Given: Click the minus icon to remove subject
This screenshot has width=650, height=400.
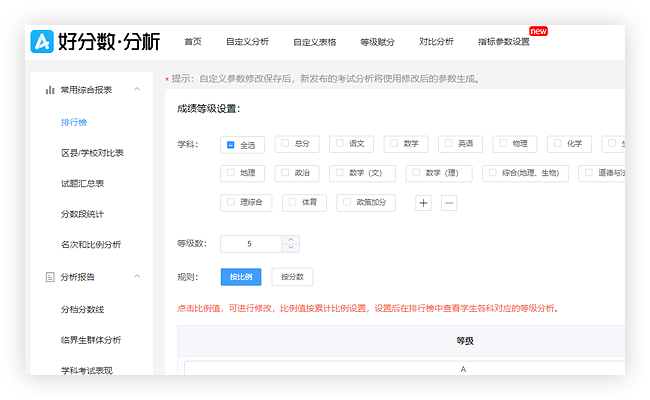Looking at the screenshot, I should click(x=449, y=203).
